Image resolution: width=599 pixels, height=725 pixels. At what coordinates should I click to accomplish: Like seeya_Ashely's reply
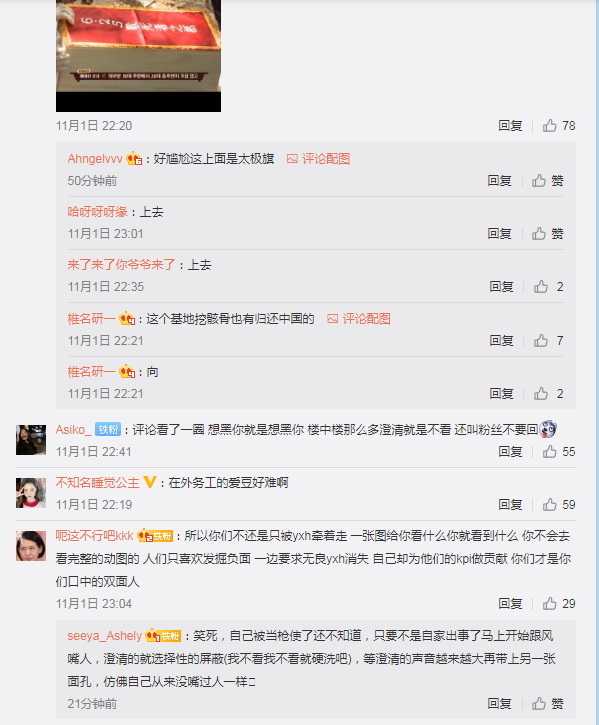click(548, 704)
